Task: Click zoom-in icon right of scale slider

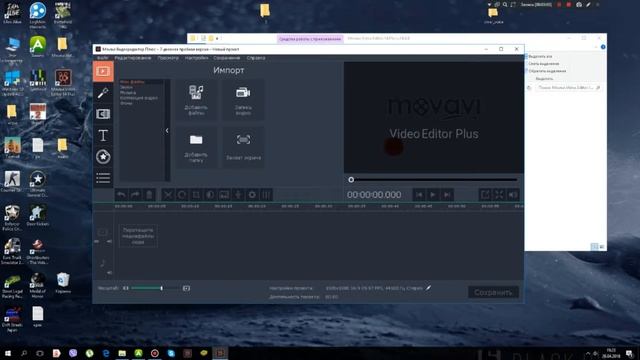Action: pyautogui.click(x=186, y=288)
